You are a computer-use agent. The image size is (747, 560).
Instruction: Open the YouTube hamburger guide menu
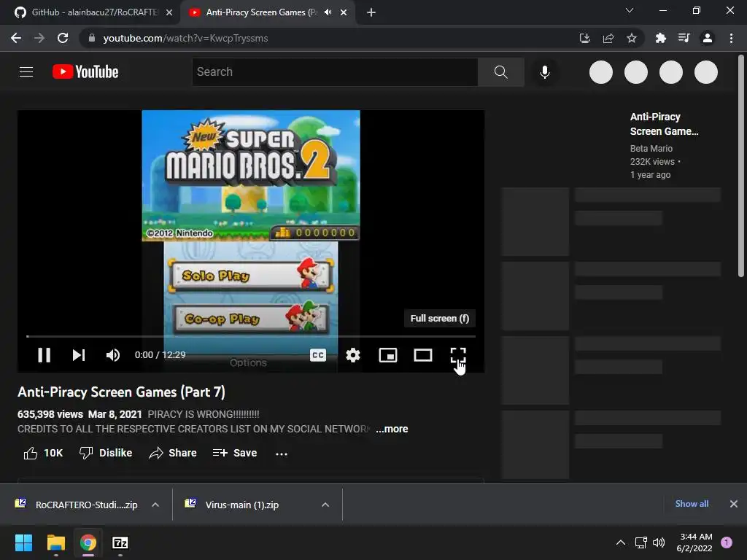click(x=26, y=72)
